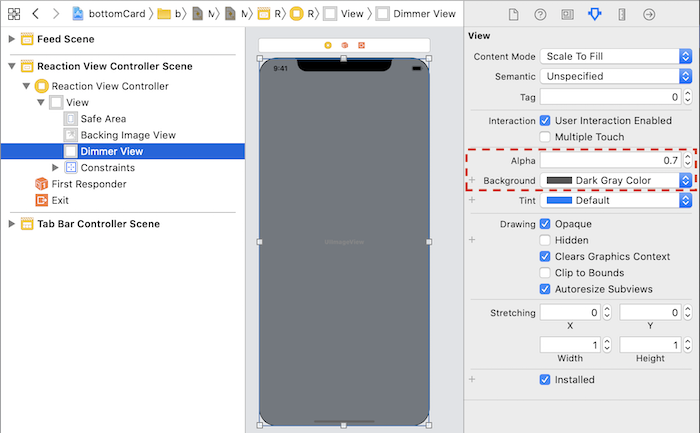Expand the Constraints tree node
This screenshot has width=700, height=433.
pyautogui.click(x=56, y=168)
